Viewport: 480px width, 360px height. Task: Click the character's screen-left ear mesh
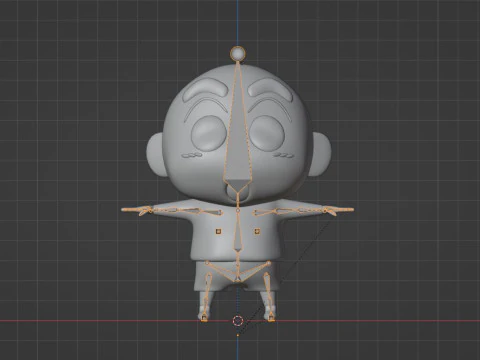156,154
